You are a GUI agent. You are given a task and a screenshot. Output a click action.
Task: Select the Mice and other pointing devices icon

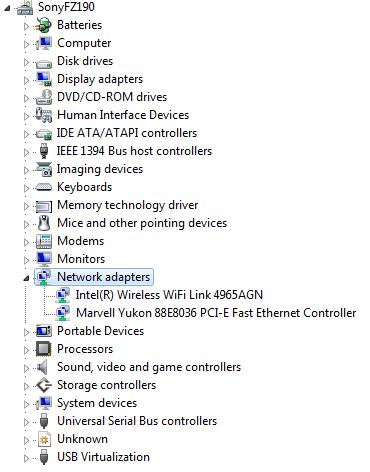(44, 223)
